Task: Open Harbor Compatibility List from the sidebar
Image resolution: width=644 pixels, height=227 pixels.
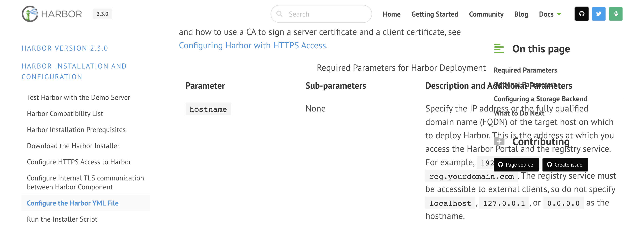Action: (x=65, y=113)
